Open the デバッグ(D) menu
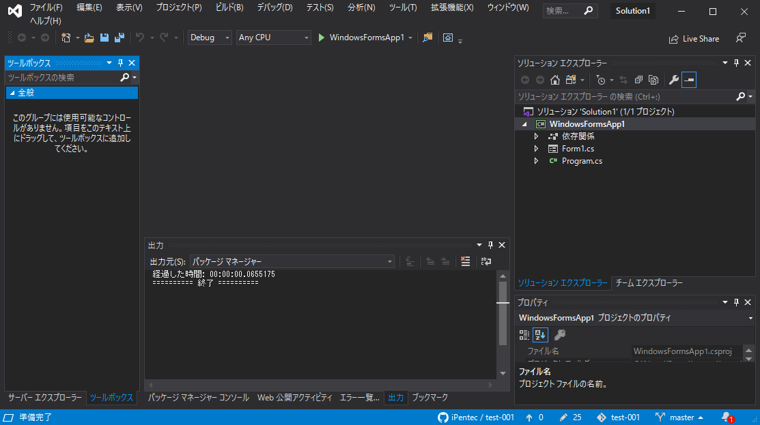 (x=275, y=7)
